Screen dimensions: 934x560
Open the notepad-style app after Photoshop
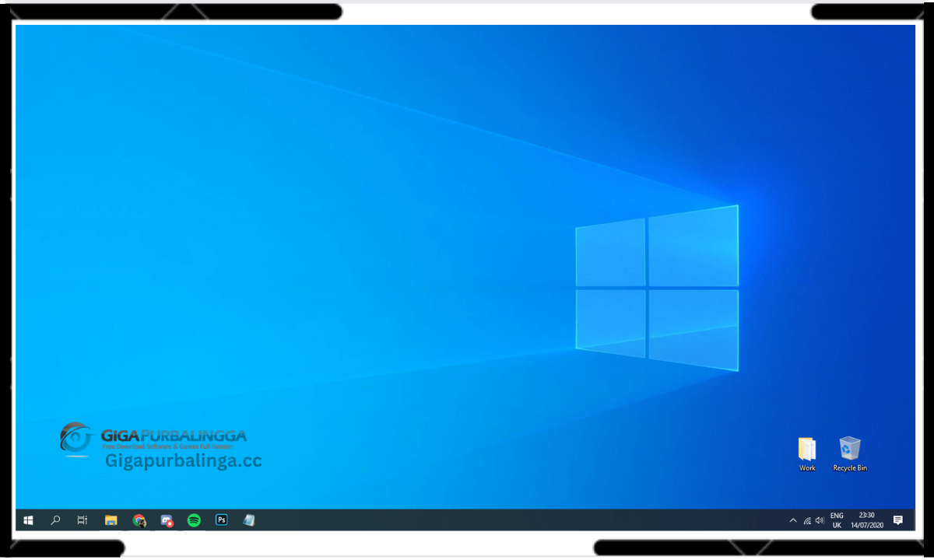click(x=249, y=520)
